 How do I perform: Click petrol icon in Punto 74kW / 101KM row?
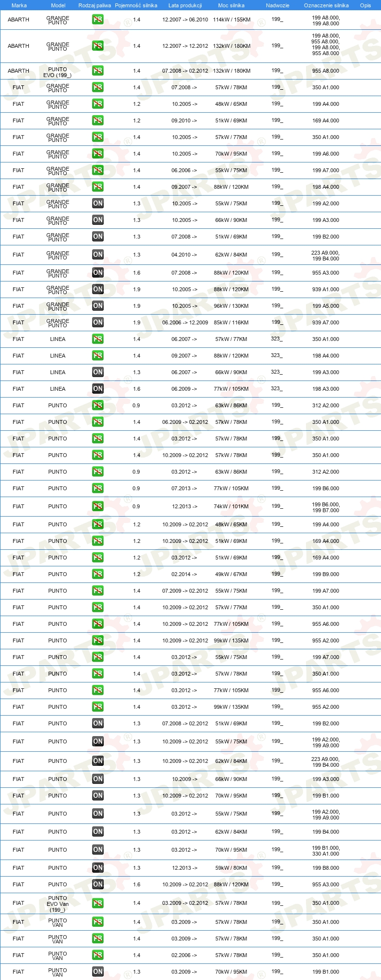click(x=98, y=506)
